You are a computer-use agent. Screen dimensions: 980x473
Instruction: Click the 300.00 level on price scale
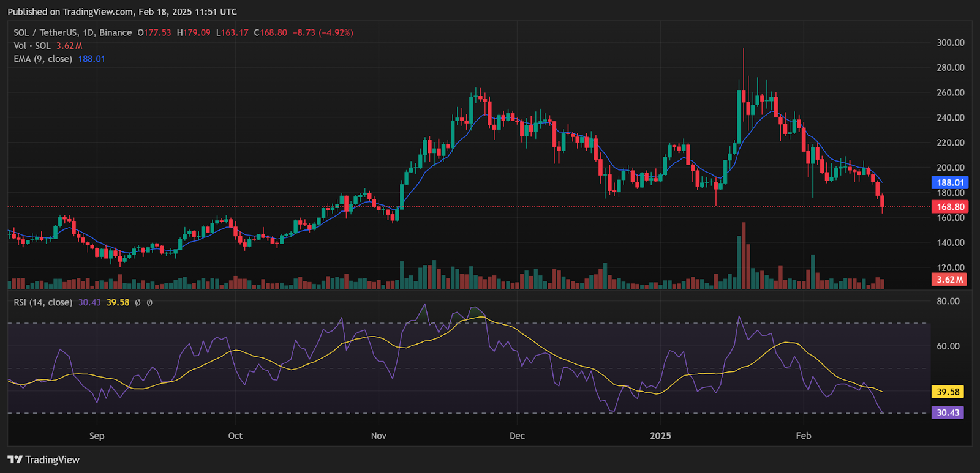950,43
